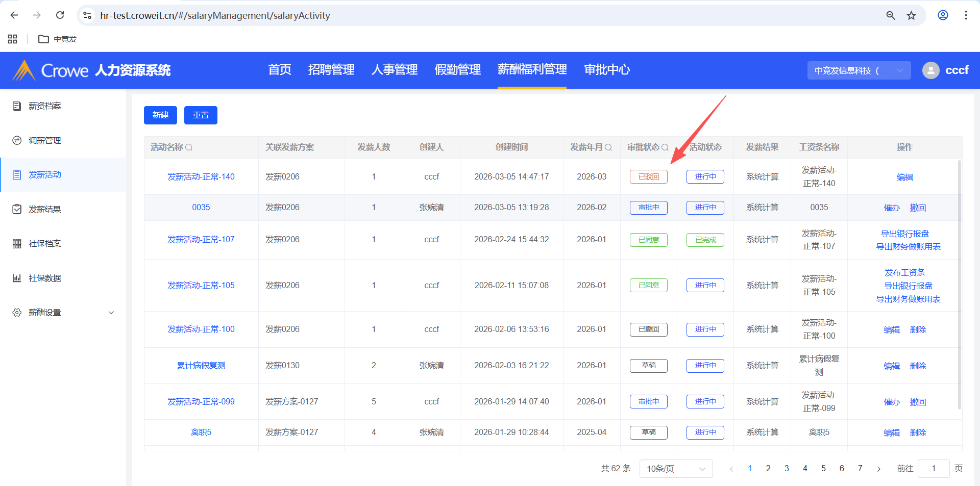Open the cccf user avatar icon
Screen dimensions: 980x486
click(x=930, y=70)
